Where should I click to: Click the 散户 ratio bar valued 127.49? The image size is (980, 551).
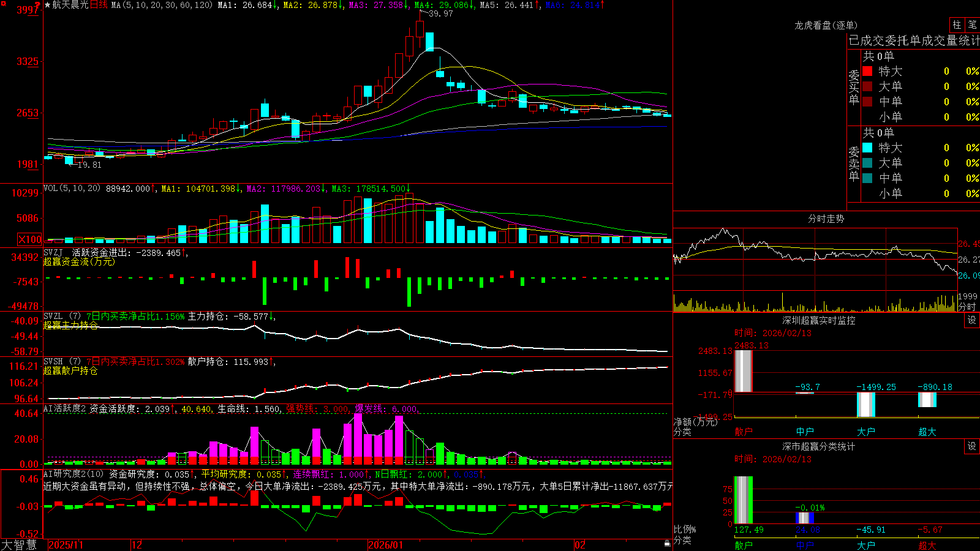point(744,500)
